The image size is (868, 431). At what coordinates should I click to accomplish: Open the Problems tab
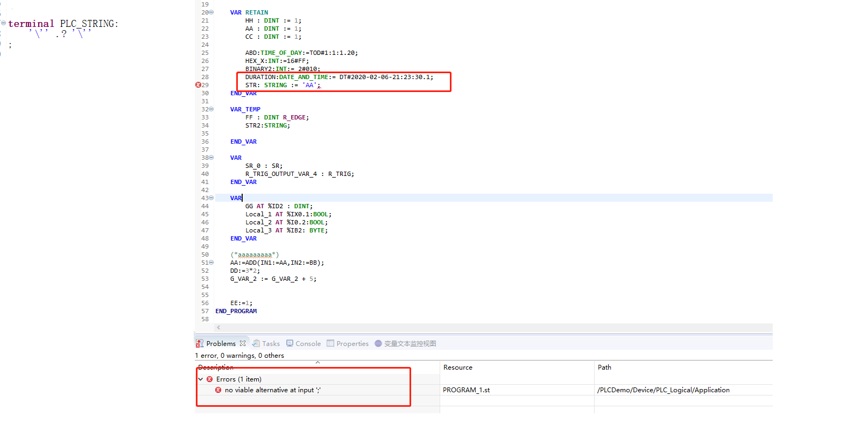(221, 343)
